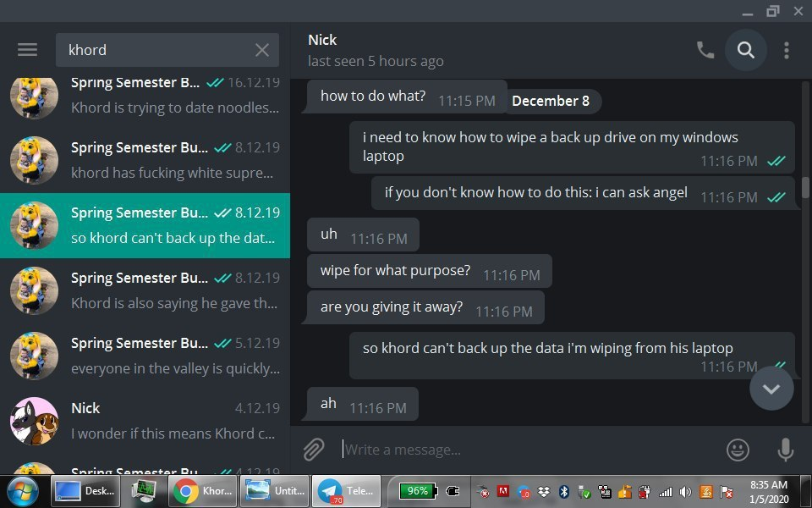Image resolution: width=812 pixels, height=508 pixels.
Task: Open the orange Java tray icon
Action: (705, 491)
